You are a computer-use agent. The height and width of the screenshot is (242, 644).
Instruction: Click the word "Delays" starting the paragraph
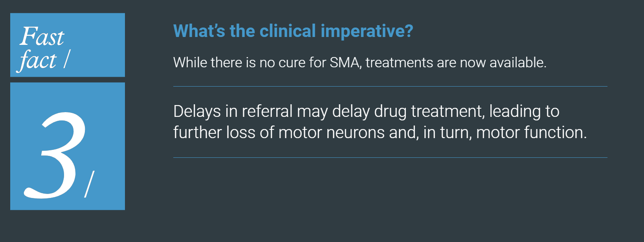coord(197,111)
